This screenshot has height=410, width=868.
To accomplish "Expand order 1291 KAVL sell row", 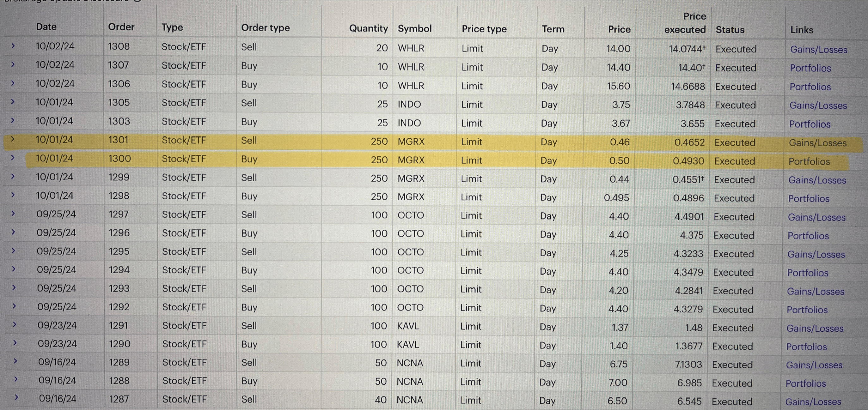I will [15, 324].
